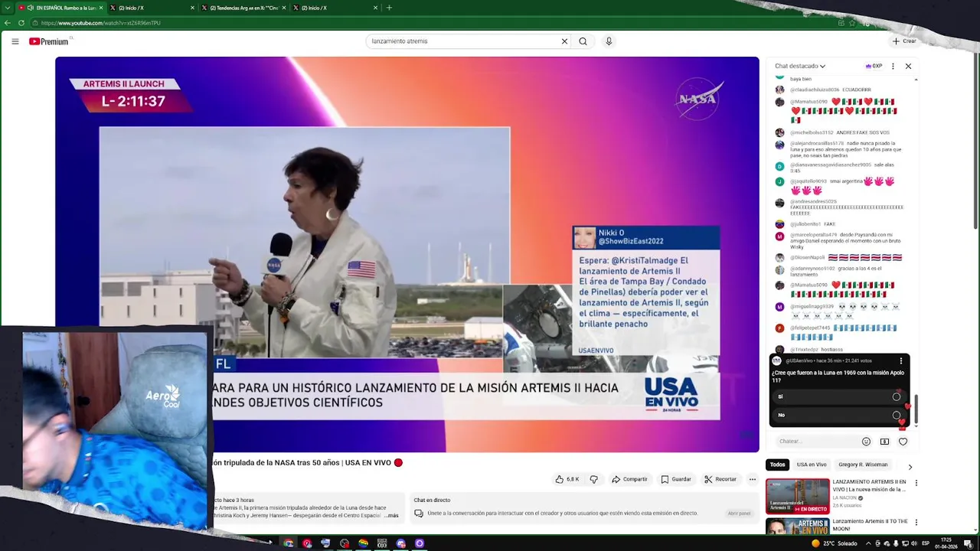This screenshot has height=551, width=980.
Task: Open options for the TO THE MOON video
Action: (x=916, y=523)
